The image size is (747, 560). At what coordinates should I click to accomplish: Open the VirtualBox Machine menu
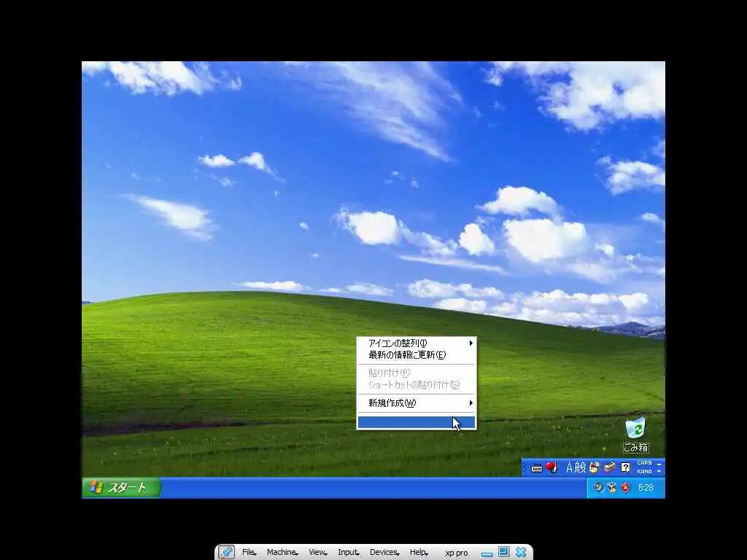pyautogui.click(x=282, y=553)
